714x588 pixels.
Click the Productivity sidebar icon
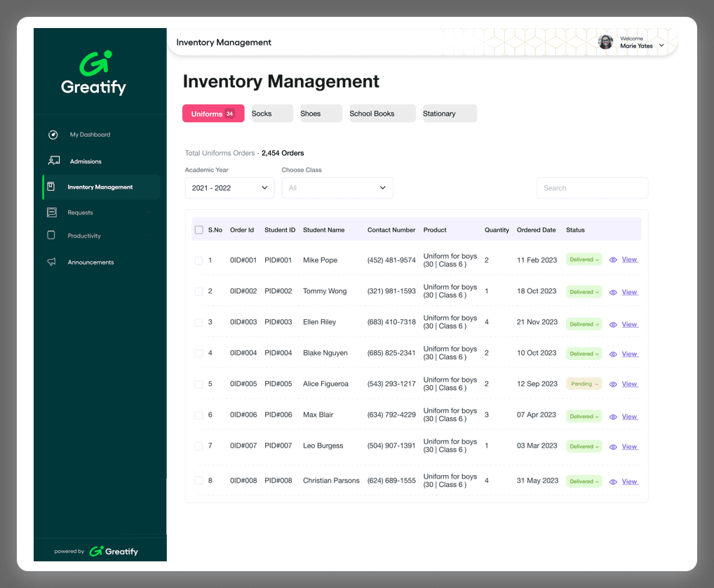(x=51, y=236)
